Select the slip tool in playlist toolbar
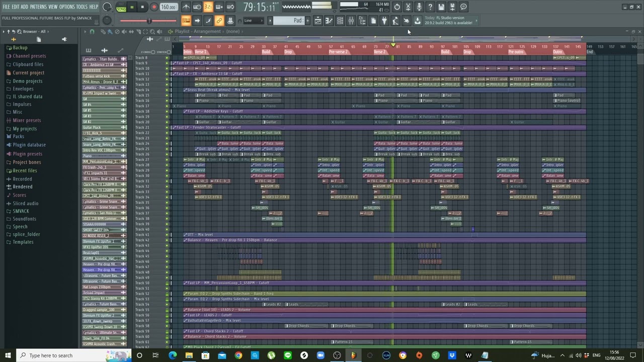Screen dimensions: 644x362 131,32
